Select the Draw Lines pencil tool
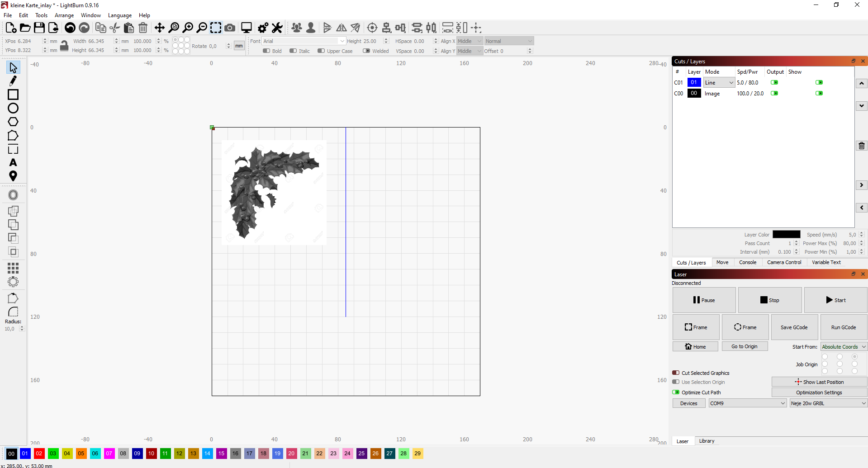 (x=13, y=81)
